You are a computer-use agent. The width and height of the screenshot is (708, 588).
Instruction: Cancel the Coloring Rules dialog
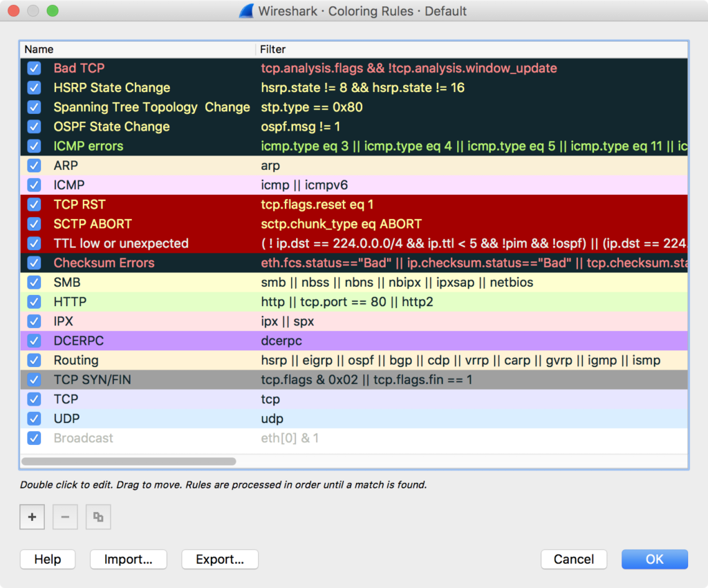tap(573, 559)
